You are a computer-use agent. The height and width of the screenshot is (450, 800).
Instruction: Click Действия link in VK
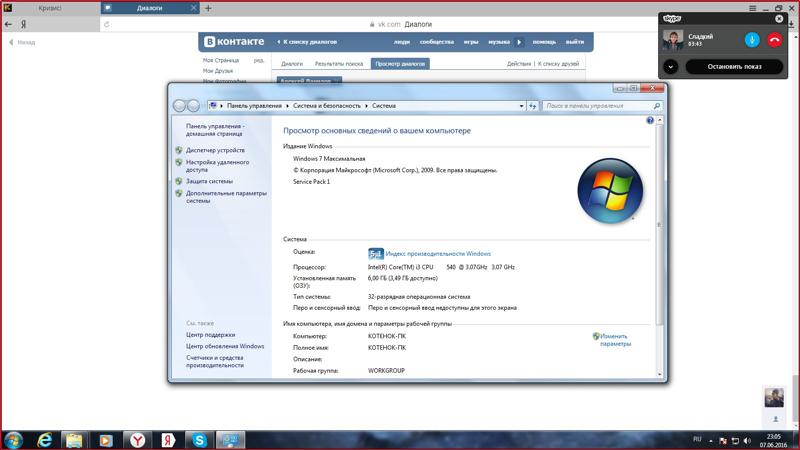[519, 64]
